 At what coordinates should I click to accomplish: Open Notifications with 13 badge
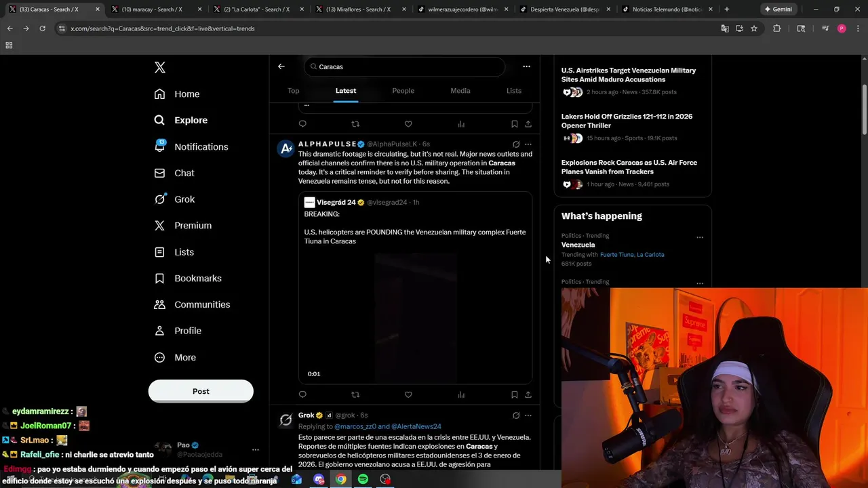(x=191, y=146)
